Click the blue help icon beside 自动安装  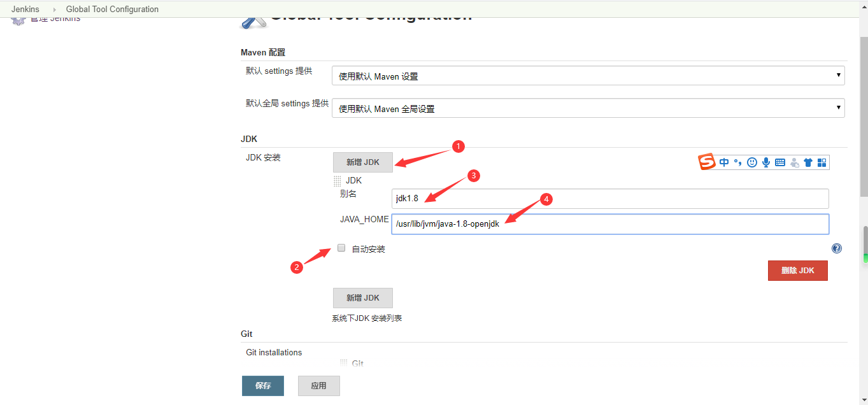tap(837, 248)
